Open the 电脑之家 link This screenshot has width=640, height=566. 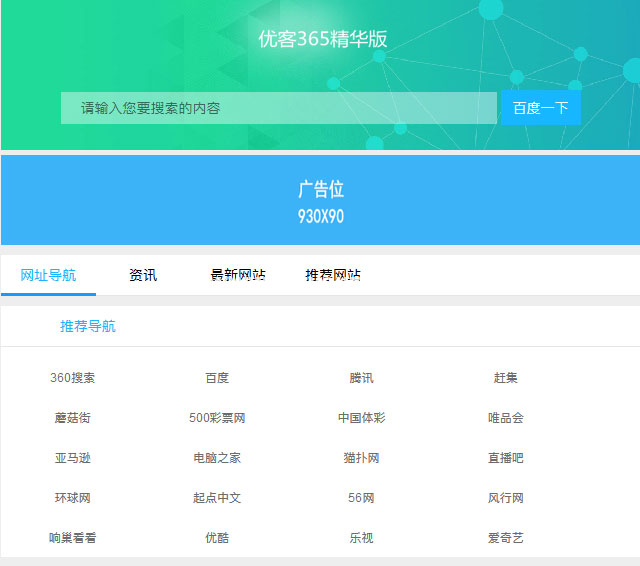[x=217, y=458]
